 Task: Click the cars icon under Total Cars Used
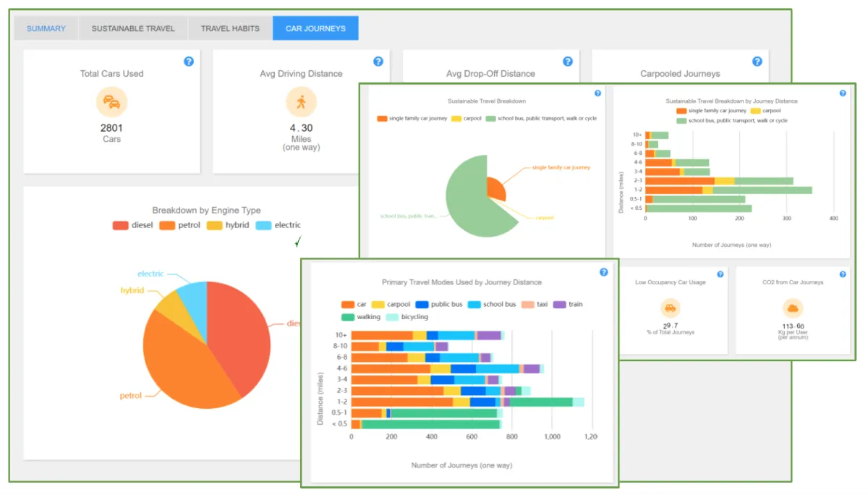[112, 102]
